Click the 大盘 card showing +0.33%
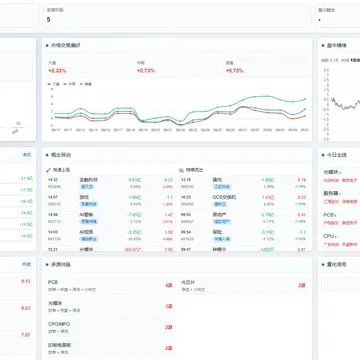This screenshot has height=360, width=360. [88, 67]
